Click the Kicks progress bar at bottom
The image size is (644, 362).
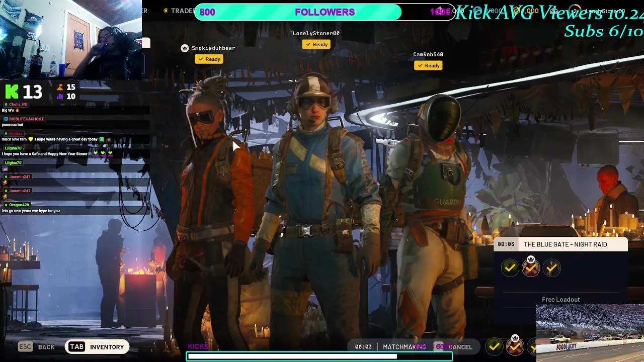[x=319, y=356]
